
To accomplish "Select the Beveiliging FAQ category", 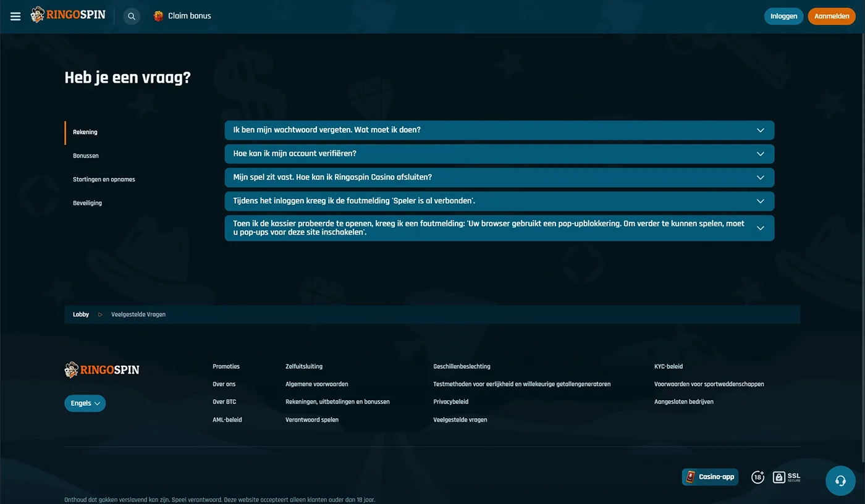I will [x=87, y=203].
